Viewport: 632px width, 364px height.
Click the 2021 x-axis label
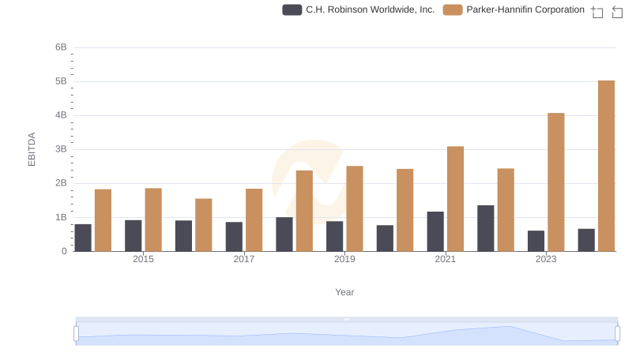(x=446, y=259)
